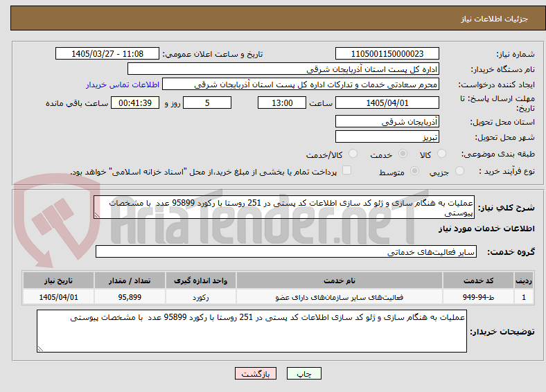Click the buyer organization name field

283,69
